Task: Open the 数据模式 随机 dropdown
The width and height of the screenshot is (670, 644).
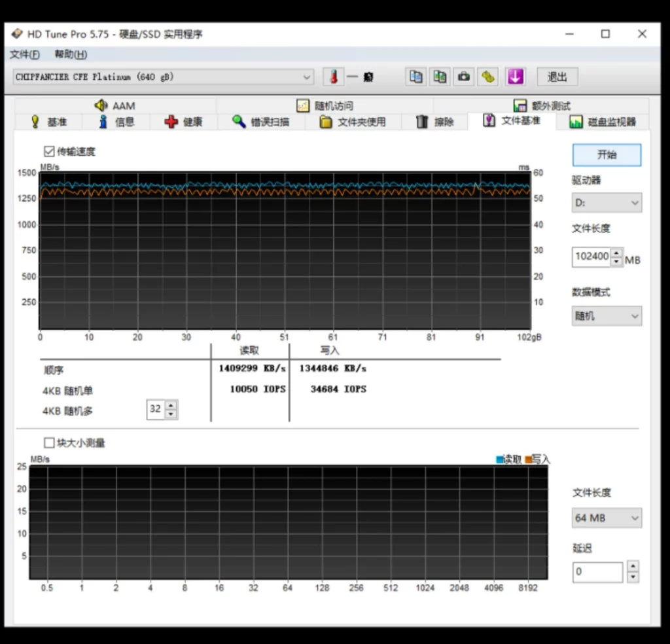Action: point(607,316)
